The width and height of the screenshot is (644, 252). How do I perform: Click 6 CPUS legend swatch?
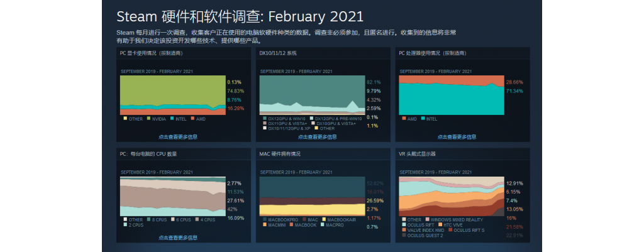pyautogui.click(x=172, y=219)
